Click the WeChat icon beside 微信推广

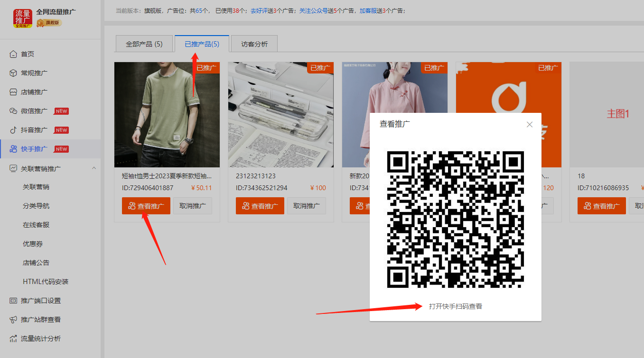pyautogui.click(x=13, y=111)
